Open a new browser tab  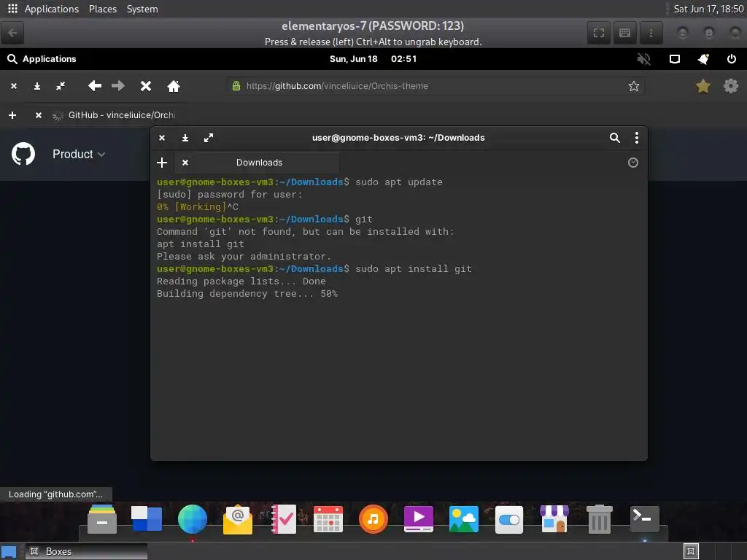[x=12, y=115]
